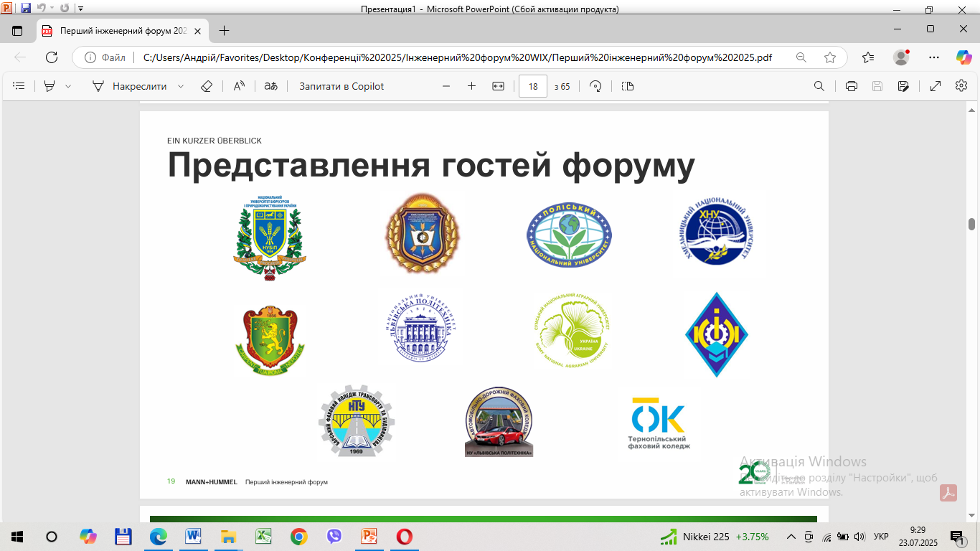
Task: Click the MANN+HUMMEL footer text
Action: (211, 482)
